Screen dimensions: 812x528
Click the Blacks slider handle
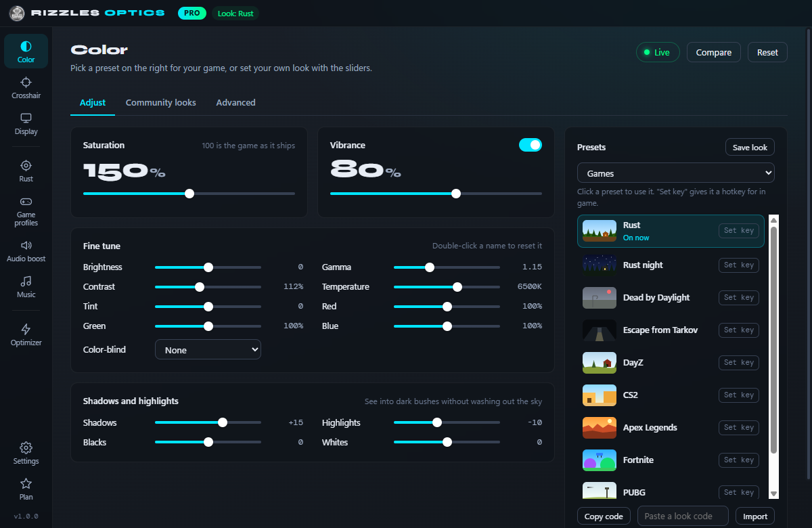(208, 442)
